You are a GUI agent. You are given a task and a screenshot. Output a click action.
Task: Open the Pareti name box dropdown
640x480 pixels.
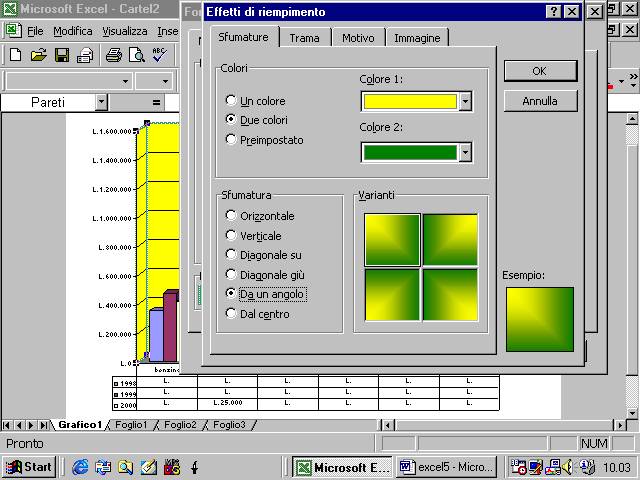101,102
